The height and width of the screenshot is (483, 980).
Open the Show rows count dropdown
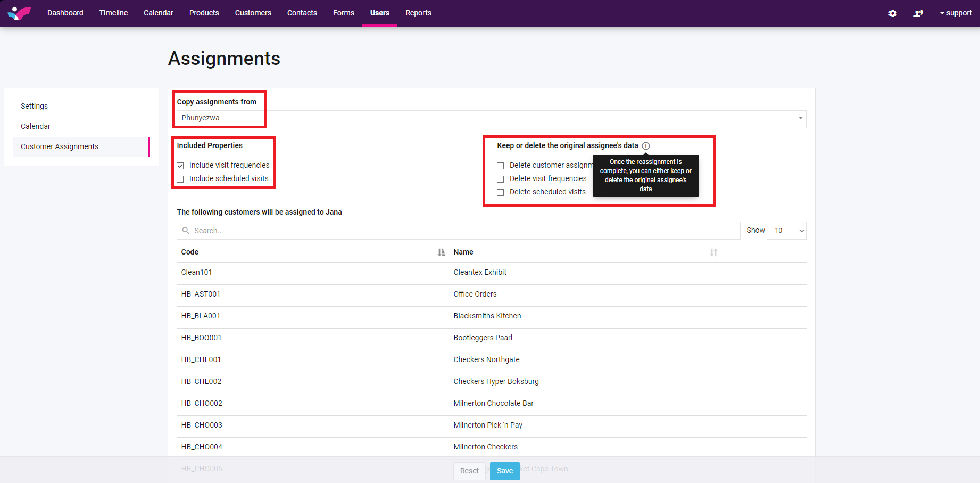point(786,231)
